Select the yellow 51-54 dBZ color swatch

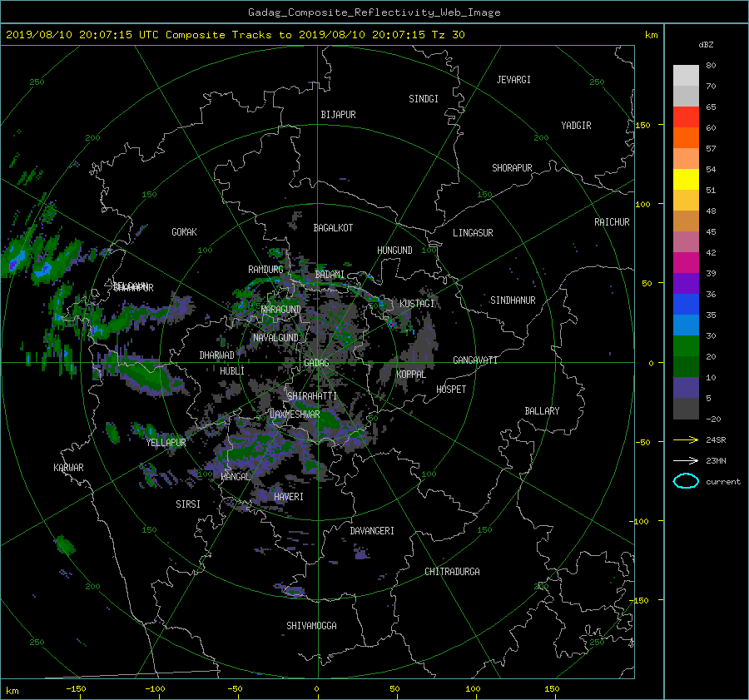point(686,180)
